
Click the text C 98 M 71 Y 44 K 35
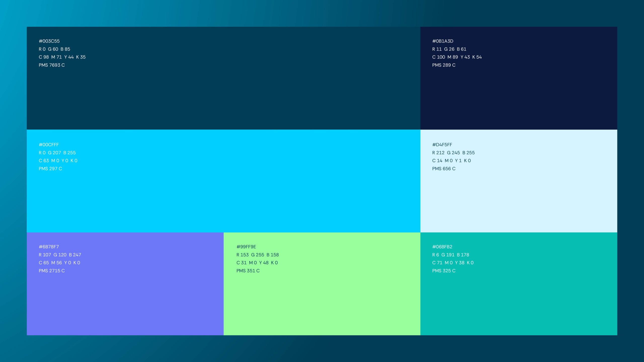click(62, 57)
